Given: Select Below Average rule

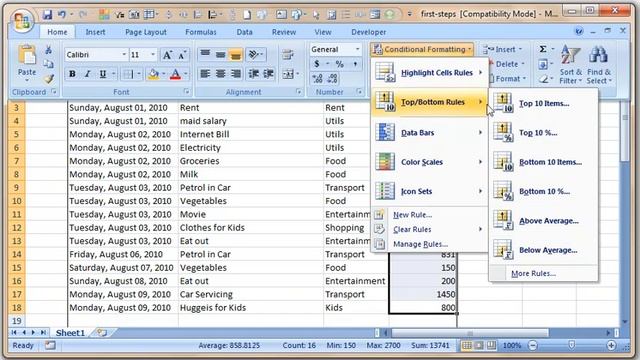Looking at the screenshot, I should coord(543,250).
